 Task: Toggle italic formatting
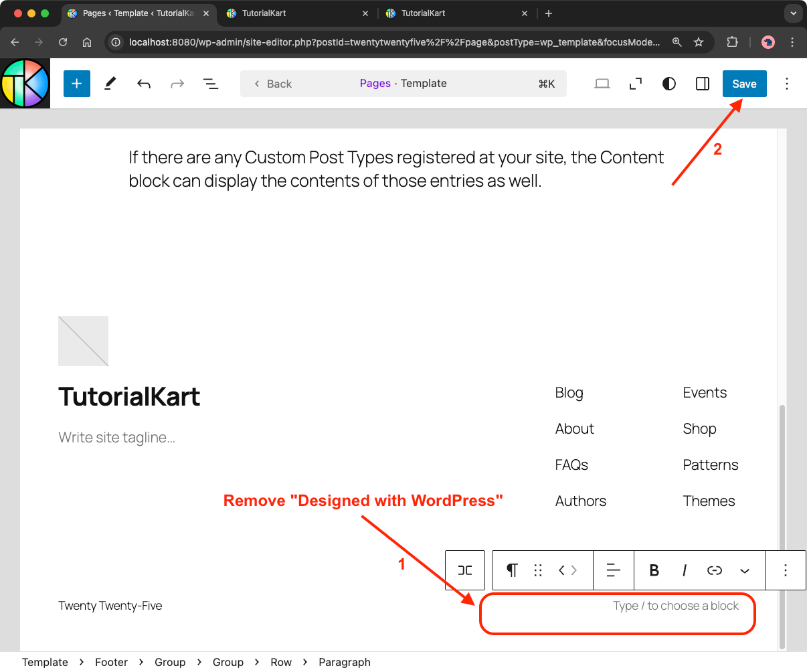[685, 570]
